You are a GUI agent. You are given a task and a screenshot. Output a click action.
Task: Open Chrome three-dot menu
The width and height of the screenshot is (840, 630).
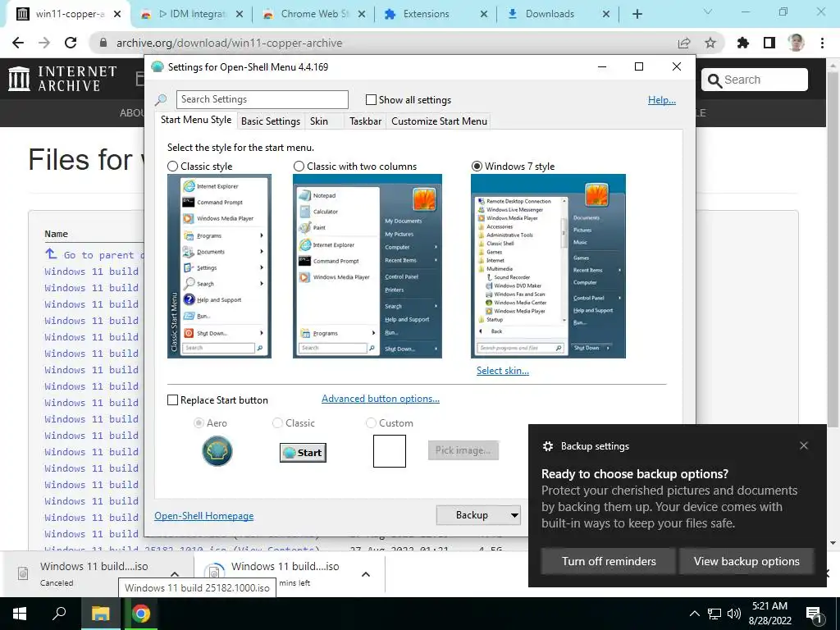822,43
